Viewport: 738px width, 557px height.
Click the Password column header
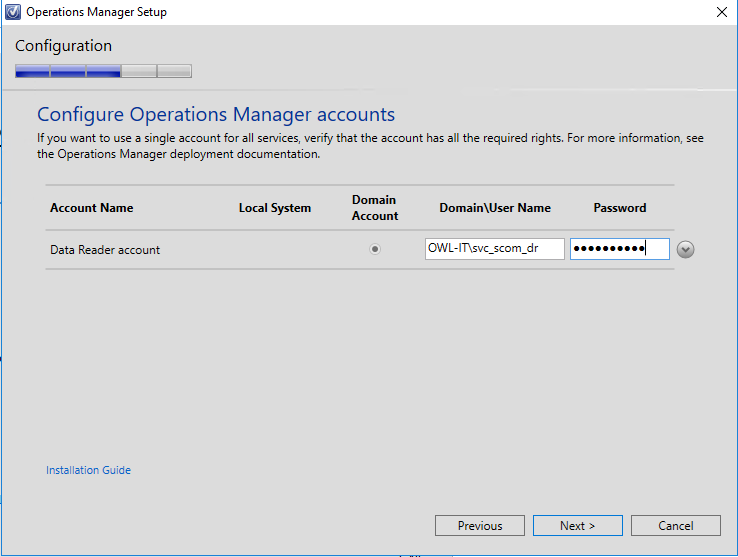pyautogui.click(x=619, y=208)
